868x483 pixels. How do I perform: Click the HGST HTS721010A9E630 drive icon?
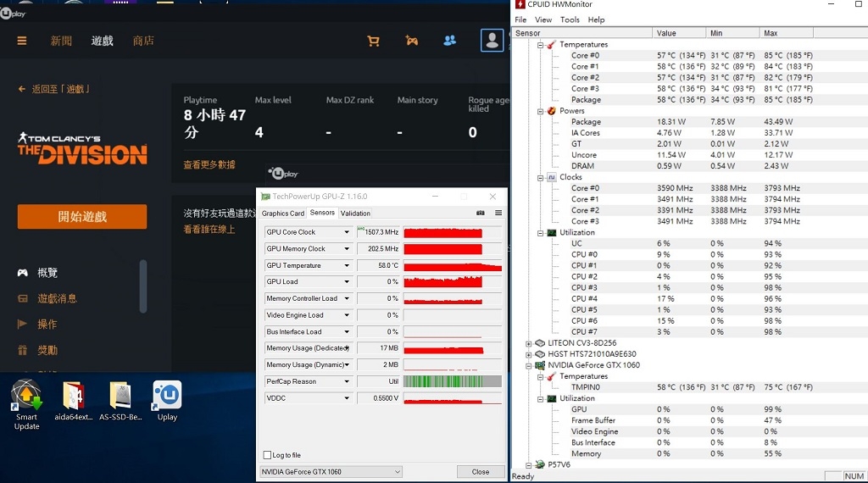pos(540,354)
